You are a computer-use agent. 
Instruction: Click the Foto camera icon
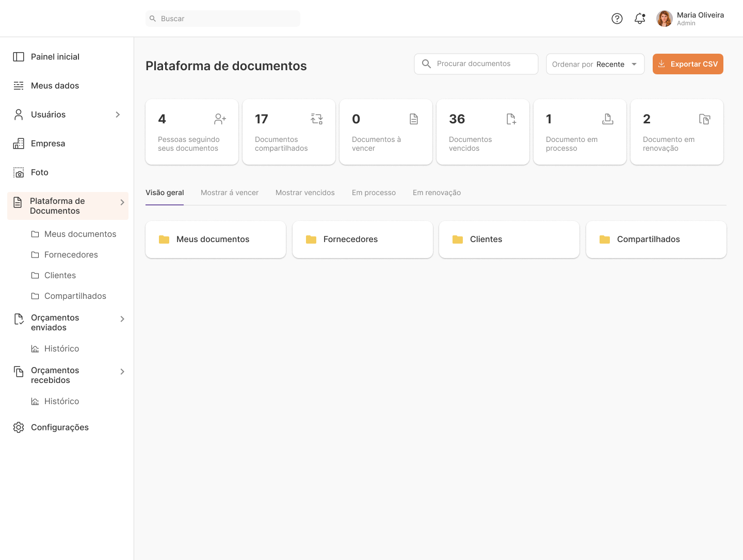click(19, 172)
